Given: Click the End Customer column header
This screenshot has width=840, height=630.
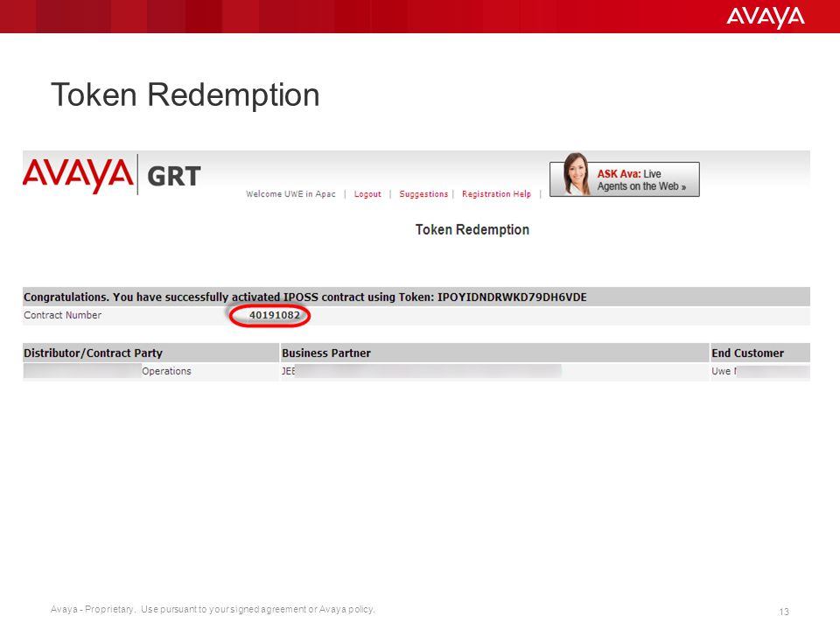Looking at the screenshot, I should [x=759, y=353].
